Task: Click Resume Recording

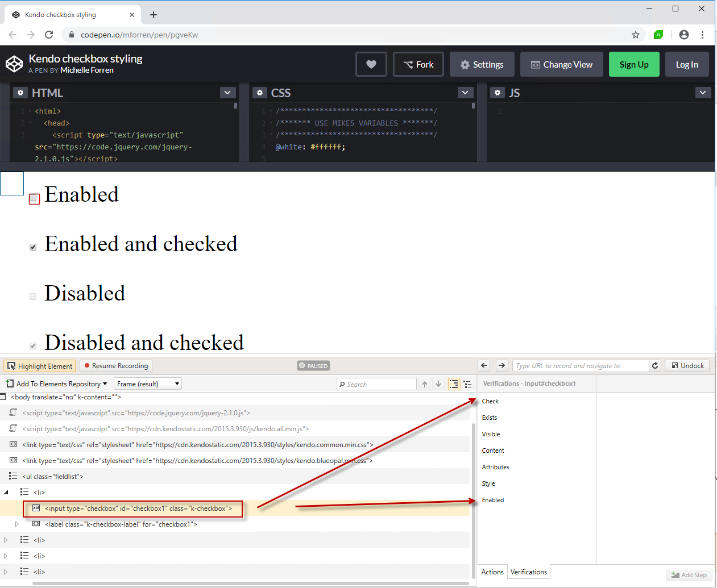Action: click(115, 366)
